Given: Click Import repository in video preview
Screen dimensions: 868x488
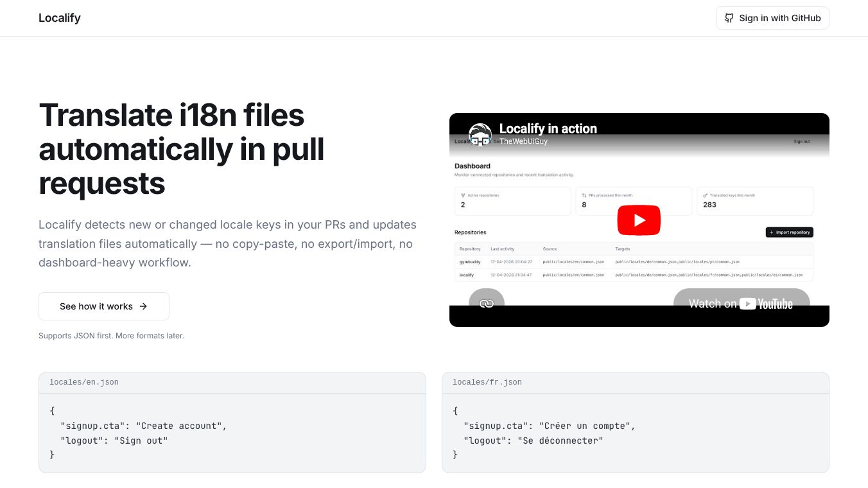Looking at the screenshot, I should [x=789, y=232].
